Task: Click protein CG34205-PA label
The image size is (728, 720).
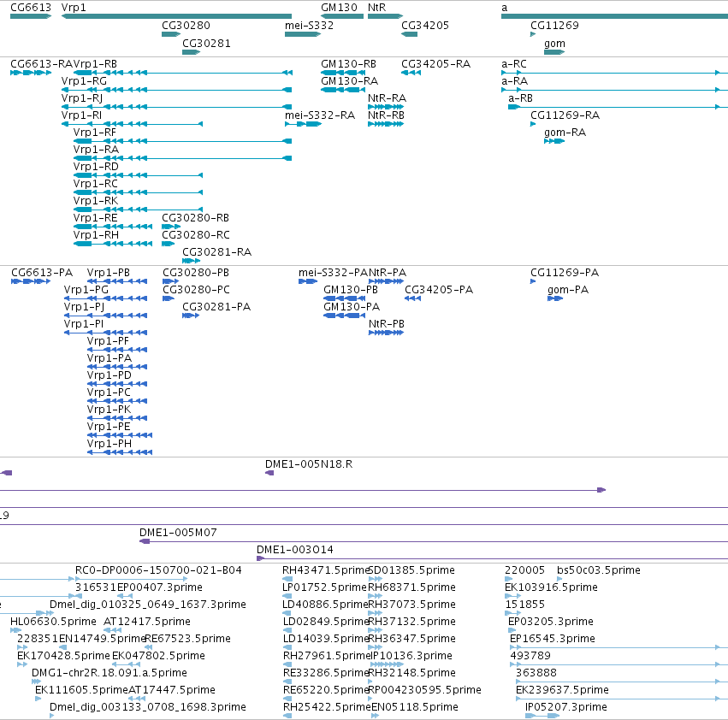Action: (439, 290)
